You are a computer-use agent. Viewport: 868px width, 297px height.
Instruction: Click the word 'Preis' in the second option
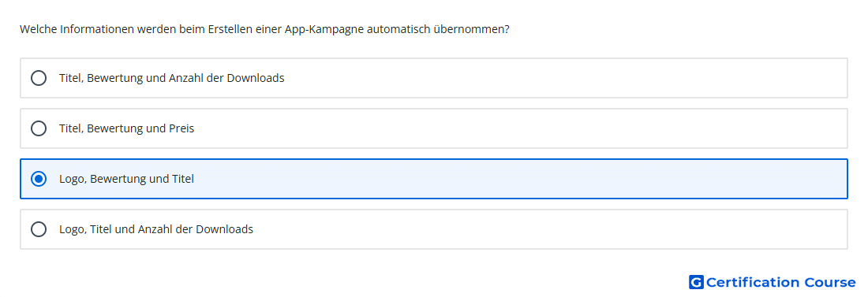pos(181,128)
